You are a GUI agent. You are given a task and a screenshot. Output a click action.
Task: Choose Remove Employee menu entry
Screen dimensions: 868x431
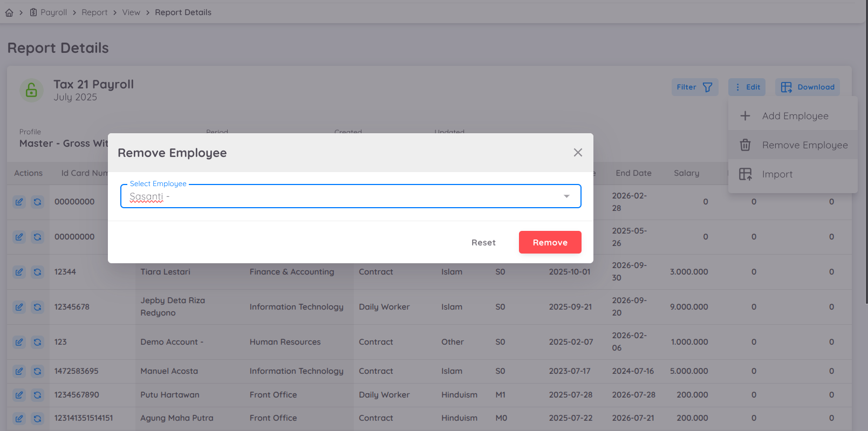[x=804, y=145]
